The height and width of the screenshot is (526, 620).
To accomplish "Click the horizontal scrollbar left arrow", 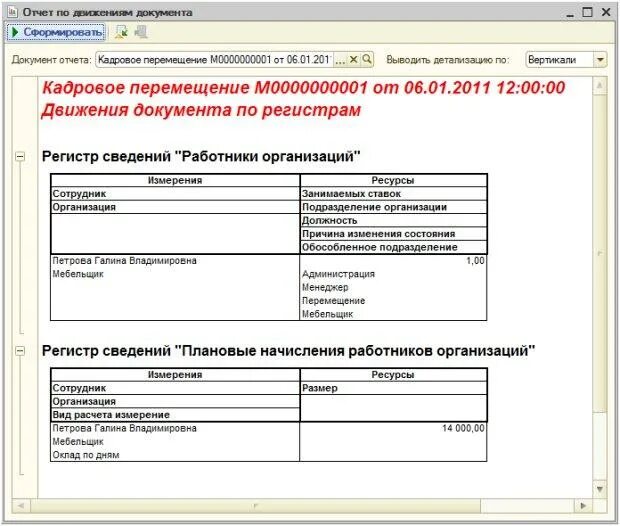I will pyautogui.click(x=21, y=505).
